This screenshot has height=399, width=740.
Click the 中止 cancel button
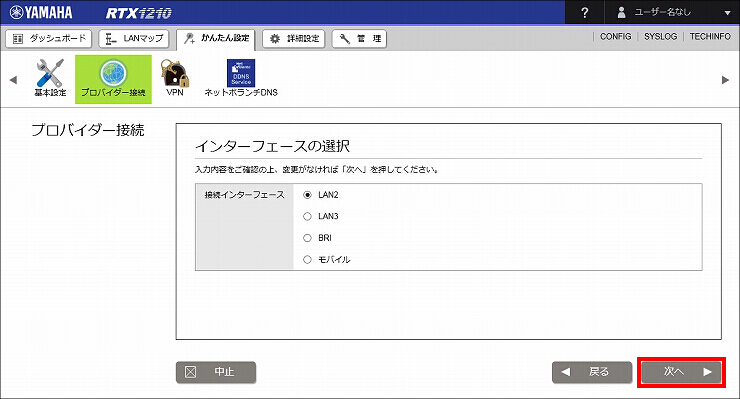tap(216, 372)
